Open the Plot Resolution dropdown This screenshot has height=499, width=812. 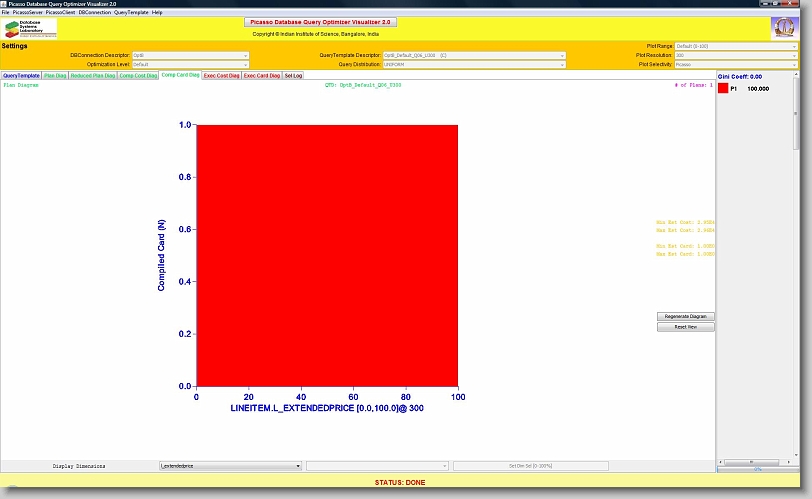(x=736, y=55)
